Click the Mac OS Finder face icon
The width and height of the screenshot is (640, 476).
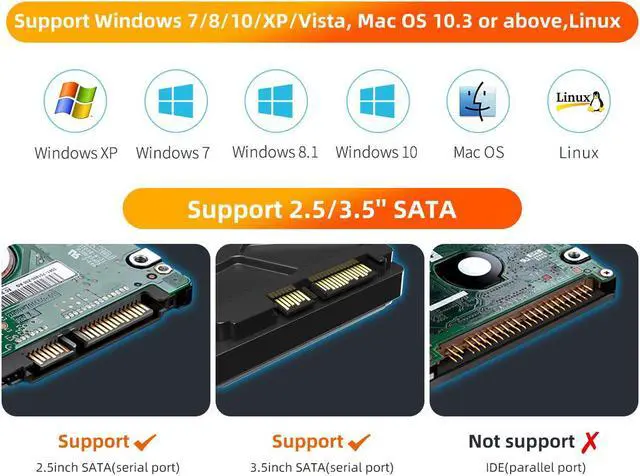coord(478,101)
